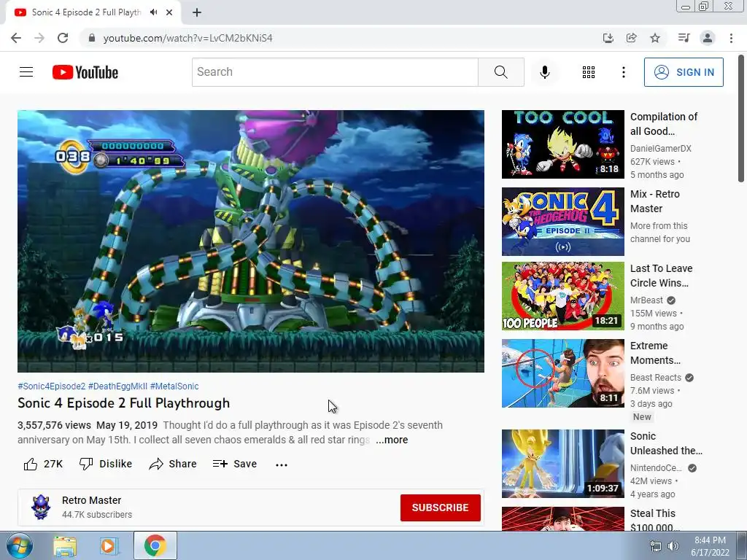Open 'Extreme Moments...' video title

(655, 353)
